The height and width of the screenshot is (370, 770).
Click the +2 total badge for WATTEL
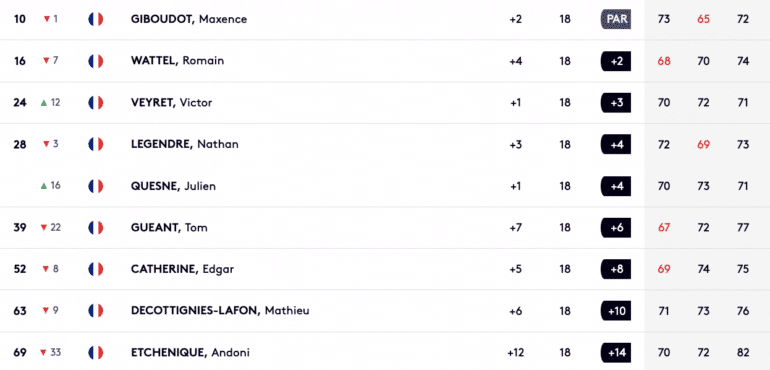(x=616, y=61)
